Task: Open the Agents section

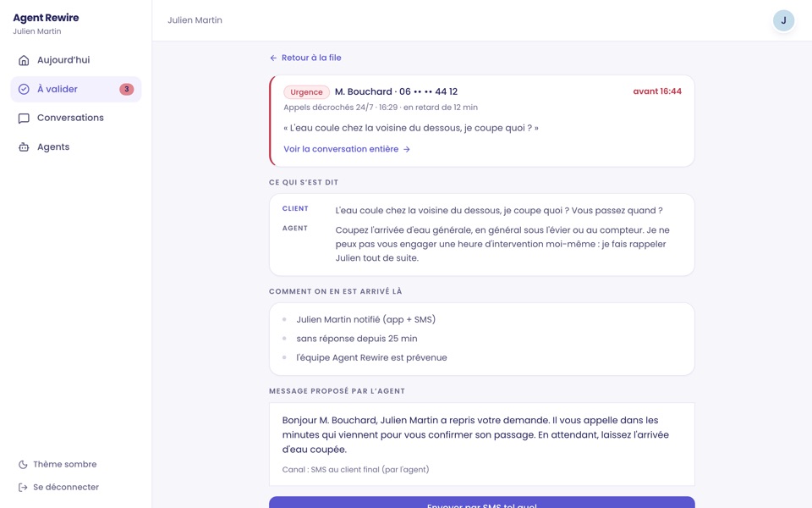Action: [x=75, y=147]
